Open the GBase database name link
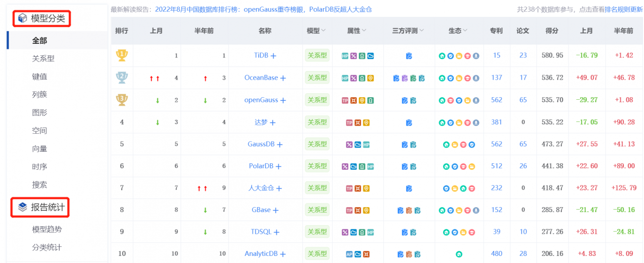 261,210
